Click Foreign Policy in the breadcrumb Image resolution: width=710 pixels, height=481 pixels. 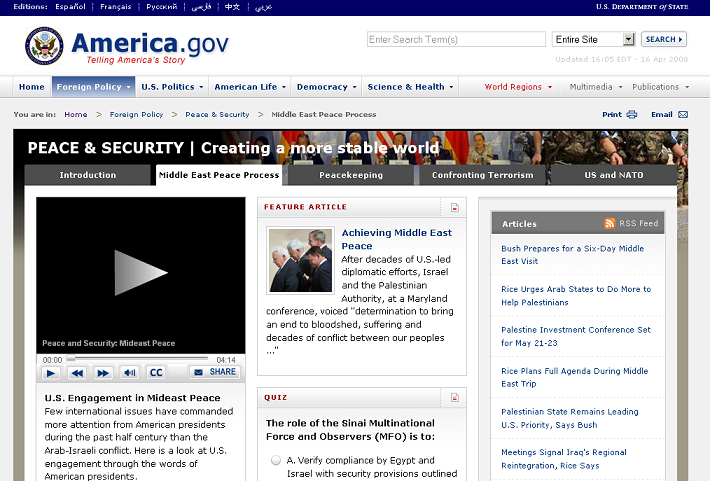(136, 115)
